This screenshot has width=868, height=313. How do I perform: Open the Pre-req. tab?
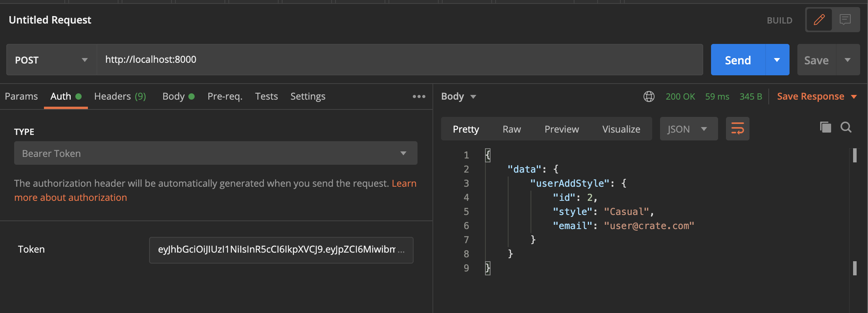point(225,96)
